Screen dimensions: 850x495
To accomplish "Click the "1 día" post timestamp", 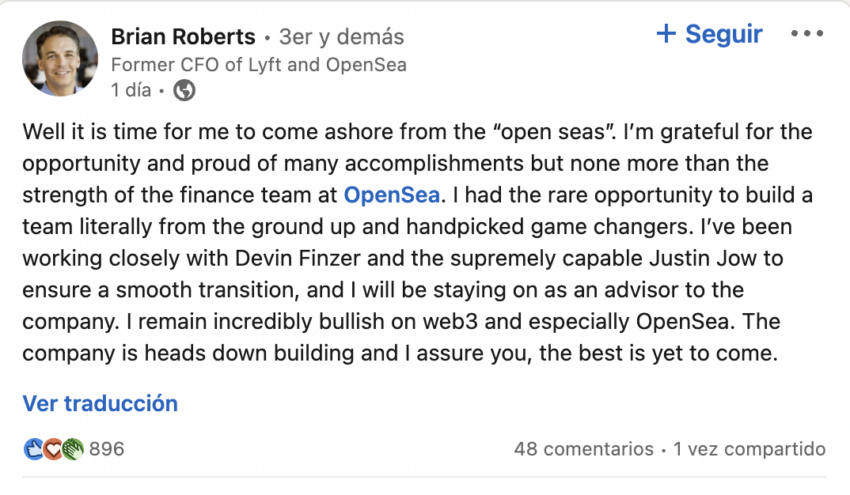I will (131, 90).
